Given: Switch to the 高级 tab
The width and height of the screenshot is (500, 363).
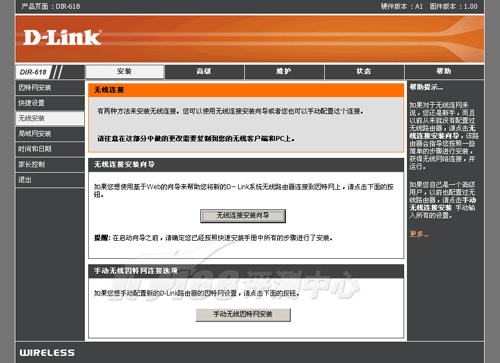Looking at the screenshot, I should click(204, 71).
